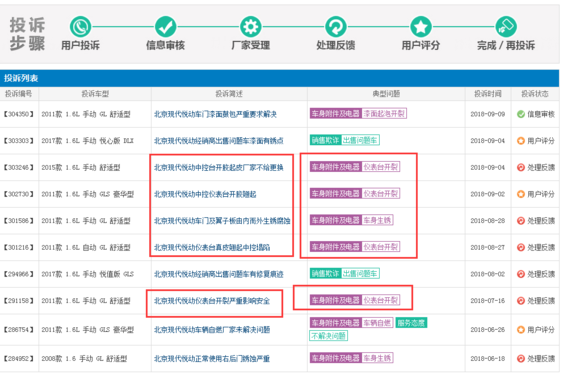Open complaint 北京现代悦动车辆自燃厂家未解决问题
The image size is (580, 375).
pos(212,330)
